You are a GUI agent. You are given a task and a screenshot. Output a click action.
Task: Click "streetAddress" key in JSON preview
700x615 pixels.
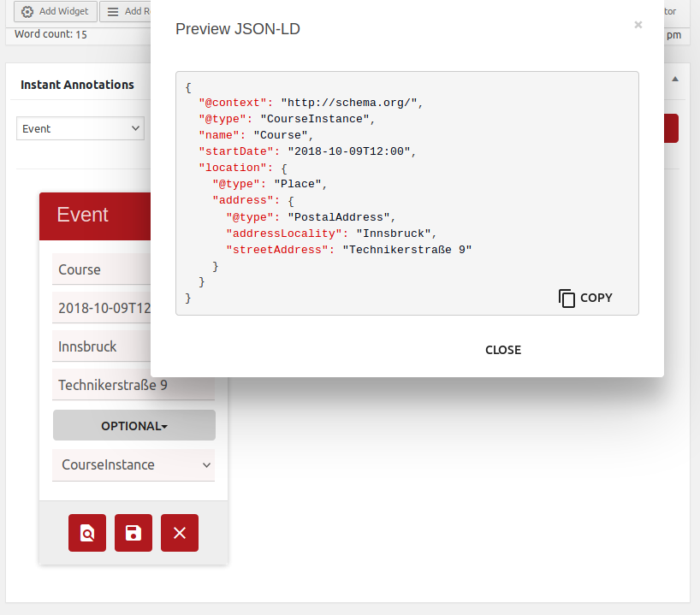[x=277, y=250]
